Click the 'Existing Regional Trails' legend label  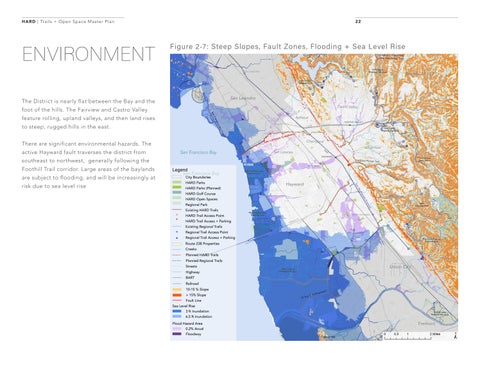click(204, 227)
